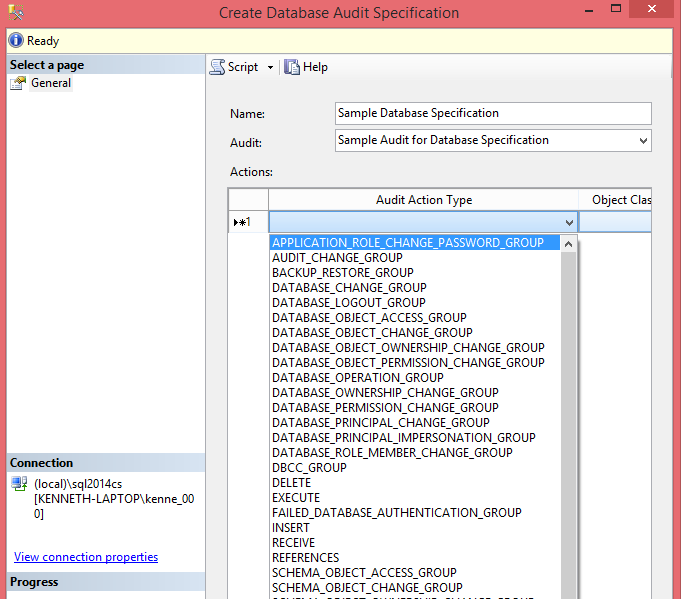Screen dimensions: 681x599
Task: Click the server connection icon
Action: point(18,484)
